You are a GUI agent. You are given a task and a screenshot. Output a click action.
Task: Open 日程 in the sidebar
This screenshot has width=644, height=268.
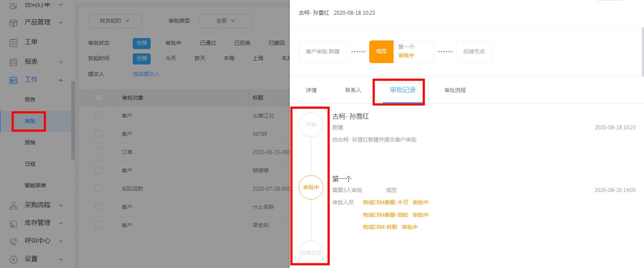click(x=30, y=164)
